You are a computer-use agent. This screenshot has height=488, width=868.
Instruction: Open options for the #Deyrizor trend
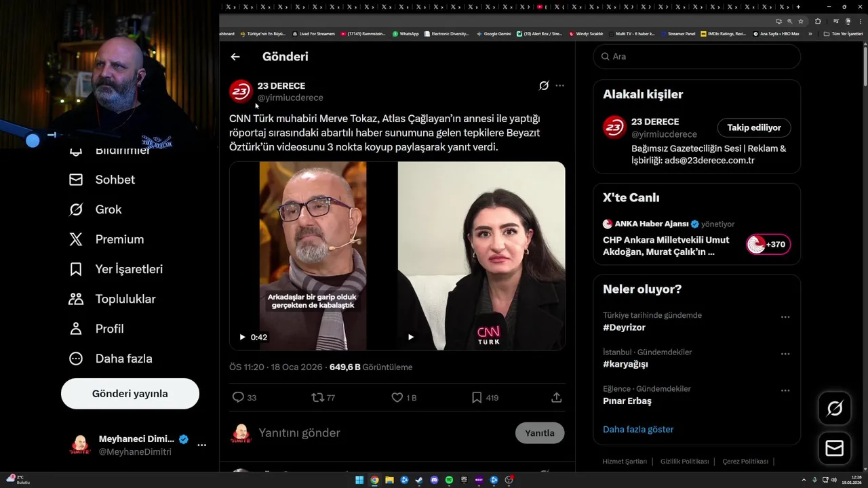[x=785, y=317]
